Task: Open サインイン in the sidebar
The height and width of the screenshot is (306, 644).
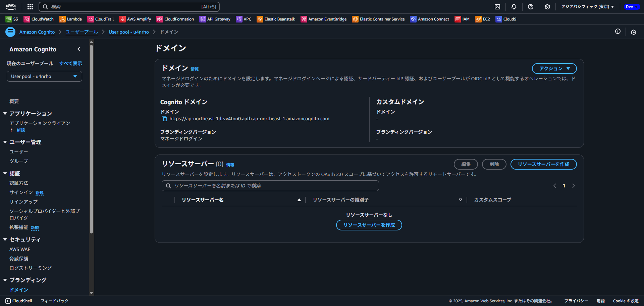Action: [21, 192]
